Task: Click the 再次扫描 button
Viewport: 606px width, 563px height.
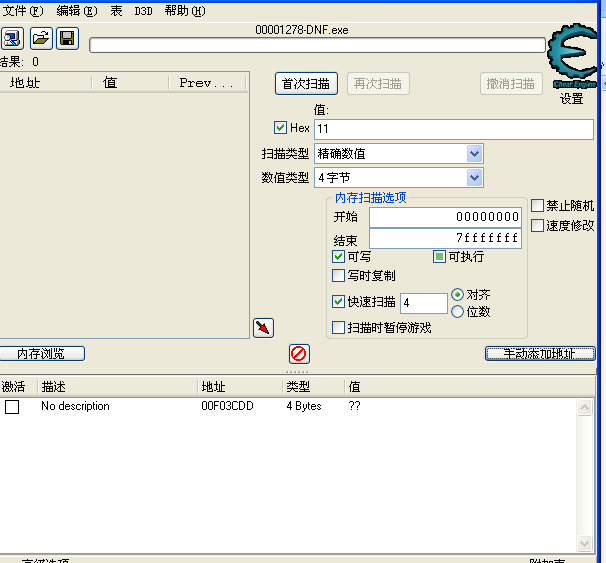Action: click(378, 83)
